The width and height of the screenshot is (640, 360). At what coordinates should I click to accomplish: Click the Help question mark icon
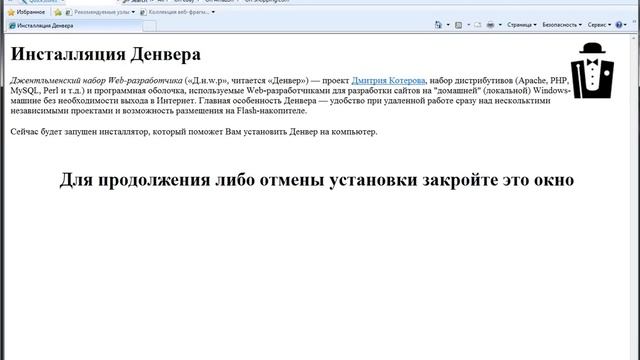(x=619, y=25)
